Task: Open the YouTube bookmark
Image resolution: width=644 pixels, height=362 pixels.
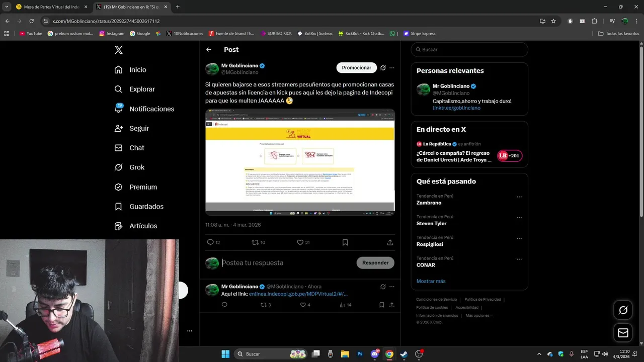Action: pos(31,34)
